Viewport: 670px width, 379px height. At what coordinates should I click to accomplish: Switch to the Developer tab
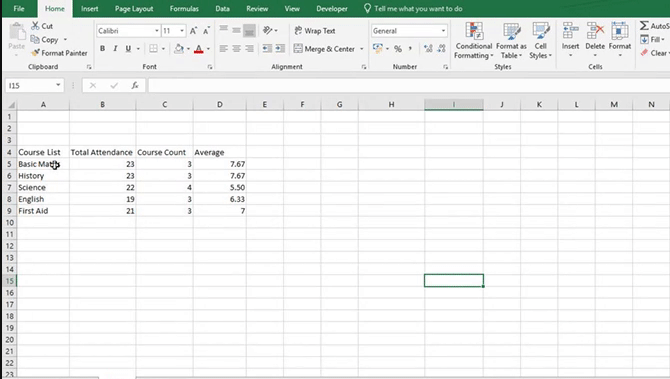point(332,9)
